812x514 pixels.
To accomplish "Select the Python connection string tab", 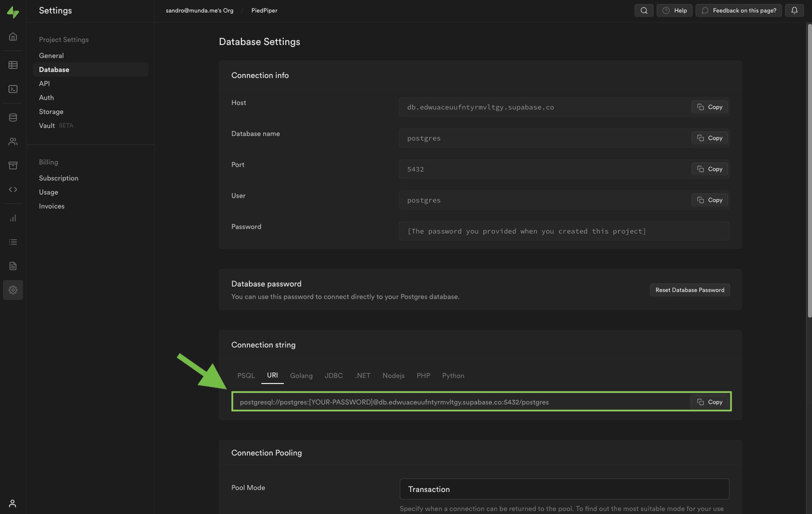I will [453, 375].
